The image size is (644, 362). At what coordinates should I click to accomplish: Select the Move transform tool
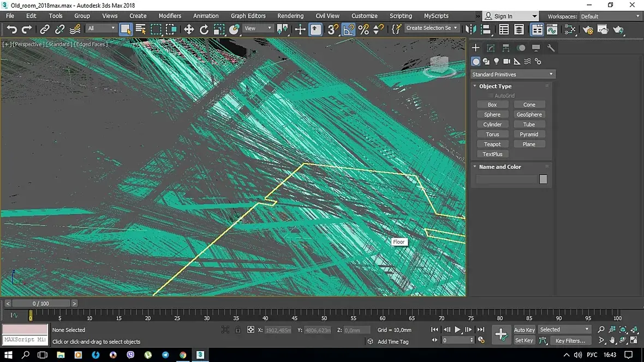pyautogui.click(x=189, y=29)
